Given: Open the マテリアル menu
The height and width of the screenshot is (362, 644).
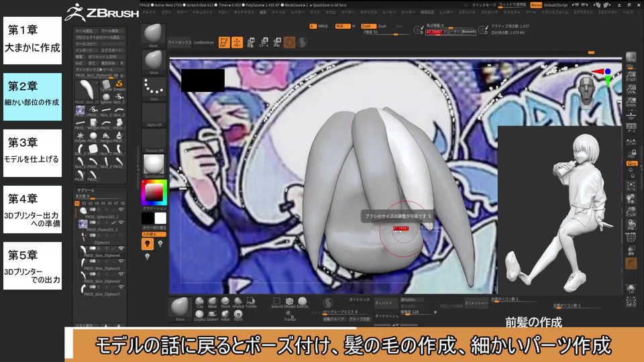Looking at the screenshot, I should tap(368, 12).
